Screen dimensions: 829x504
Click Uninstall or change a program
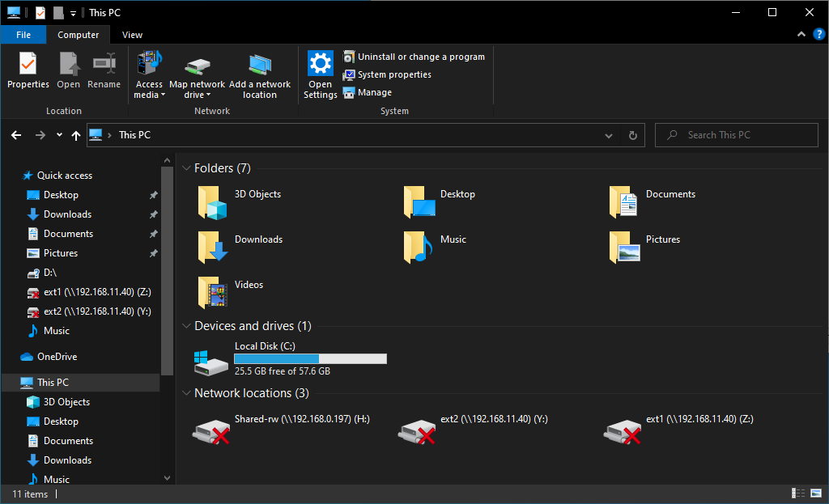pos(414,57)
